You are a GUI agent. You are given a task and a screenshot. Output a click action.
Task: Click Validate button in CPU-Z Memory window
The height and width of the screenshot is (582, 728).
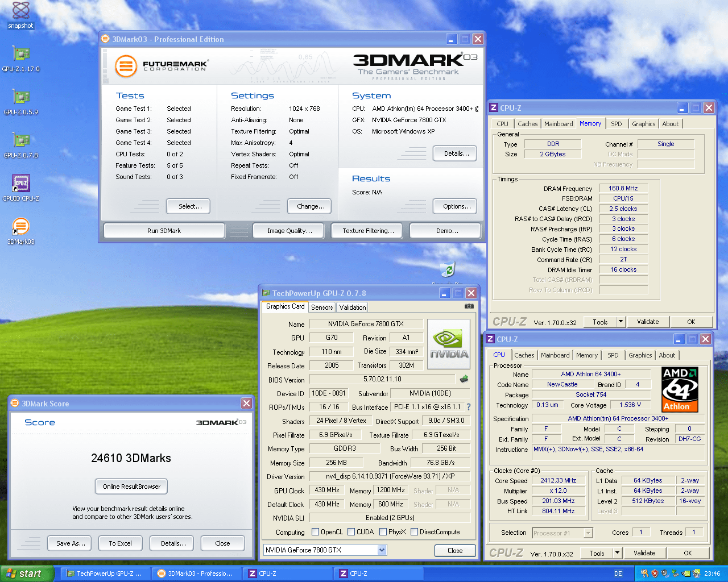tap(648, 322)
